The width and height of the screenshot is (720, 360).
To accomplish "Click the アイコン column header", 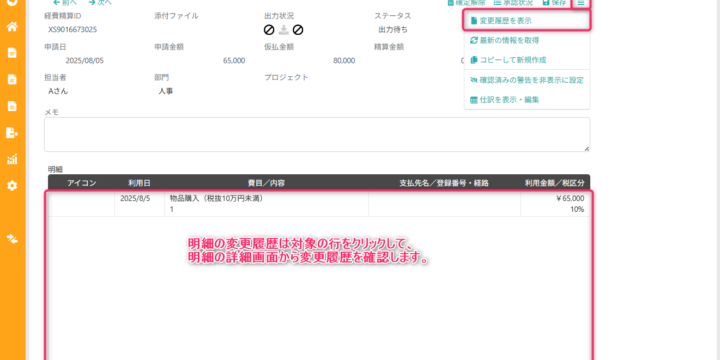I will click(x=81, y=183).
